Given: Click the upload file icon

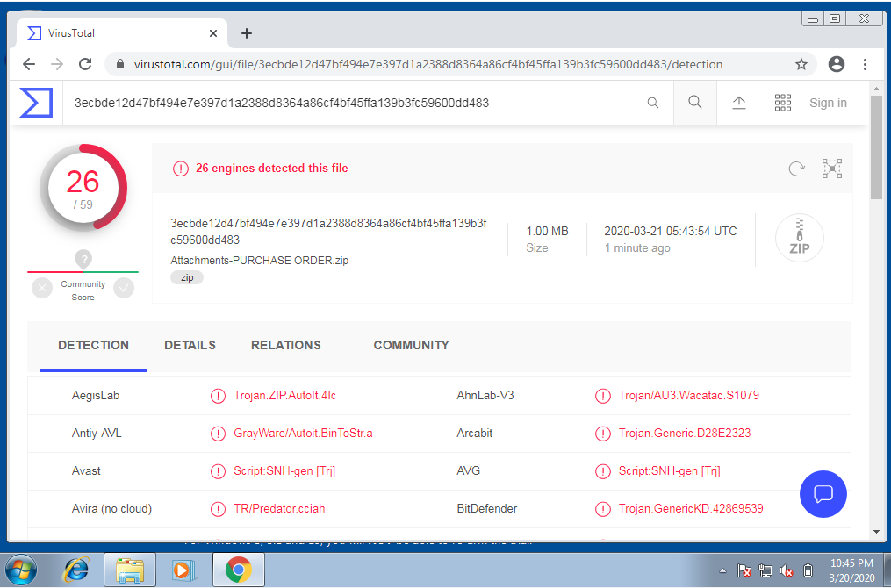Looking at the screenshot, I should click(x=739, y=103).
